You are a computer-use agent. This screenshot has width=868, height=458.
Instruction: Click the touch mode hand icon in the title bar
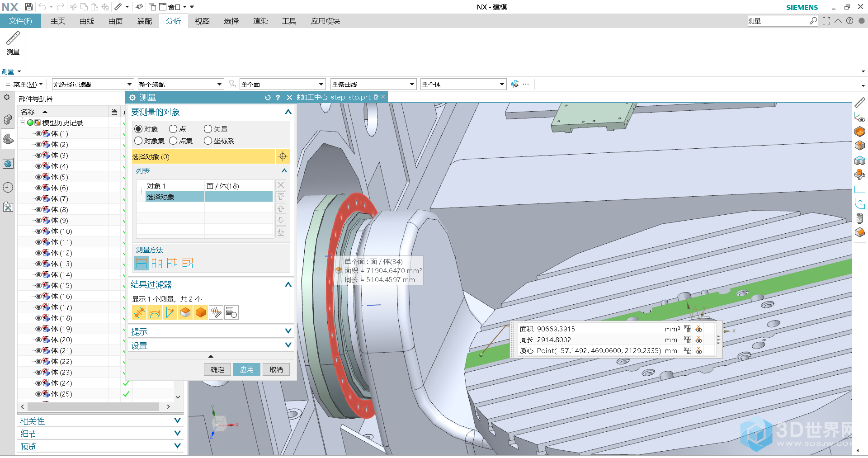[139, 7]
